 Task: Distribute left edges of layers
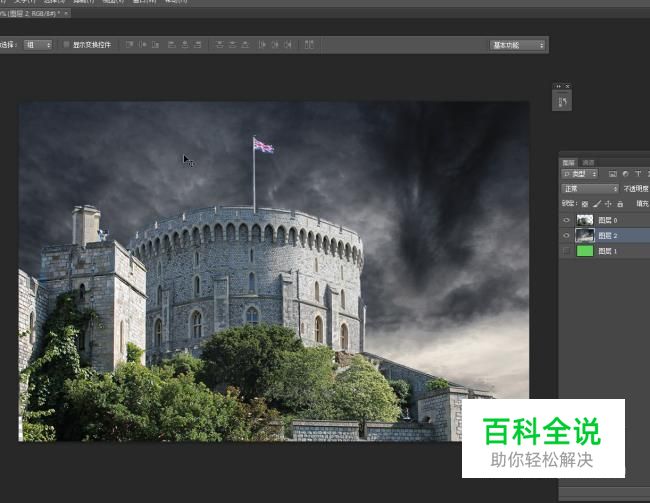[x=262, y=44]
